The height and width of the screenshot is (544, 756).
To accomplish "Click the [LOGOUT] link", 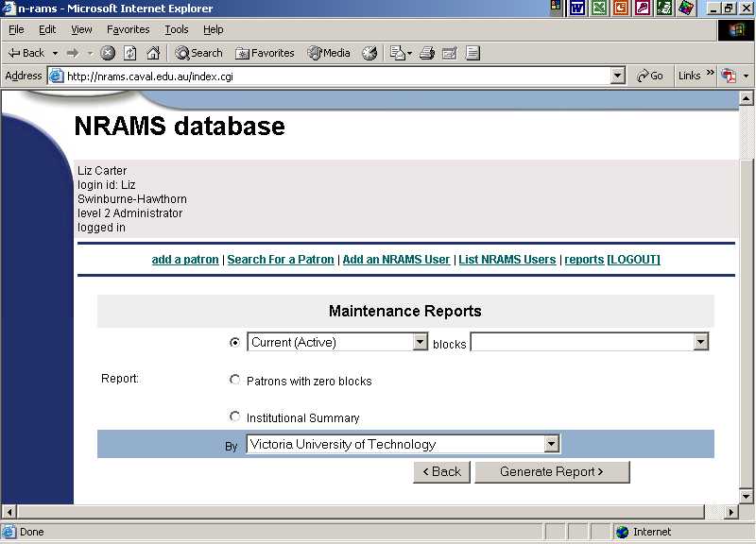I will (x=633, y=259).
